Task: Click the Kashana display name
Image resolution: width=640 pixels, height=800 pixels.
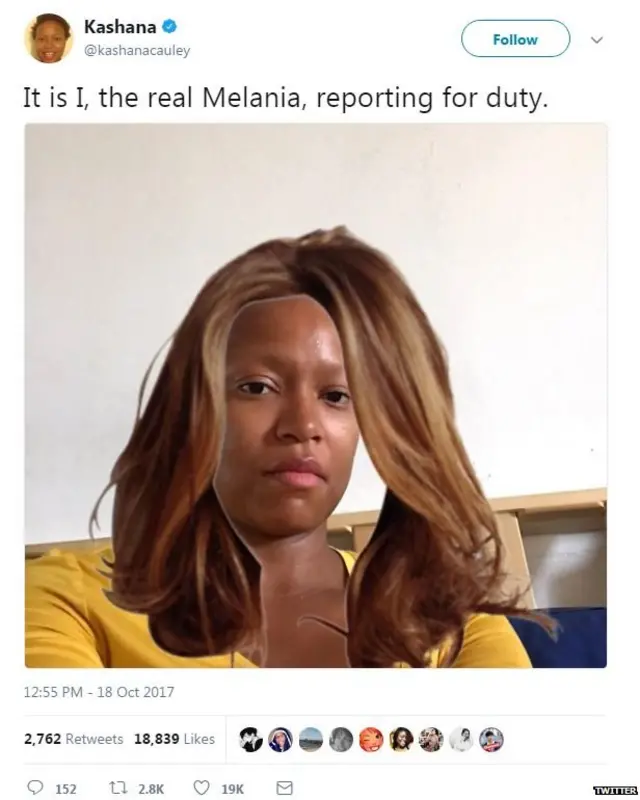Action: pos(120,27)
